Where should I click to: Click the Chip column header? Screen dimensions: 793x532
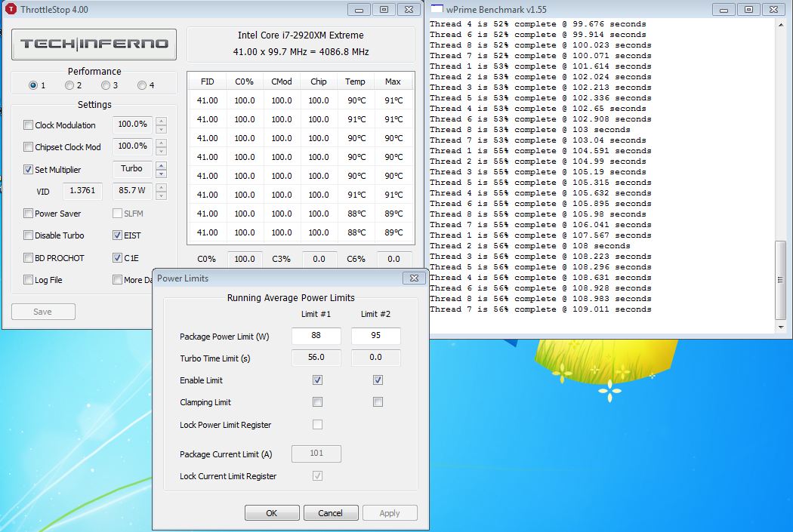pyautogui.click(x=319, y=81)
